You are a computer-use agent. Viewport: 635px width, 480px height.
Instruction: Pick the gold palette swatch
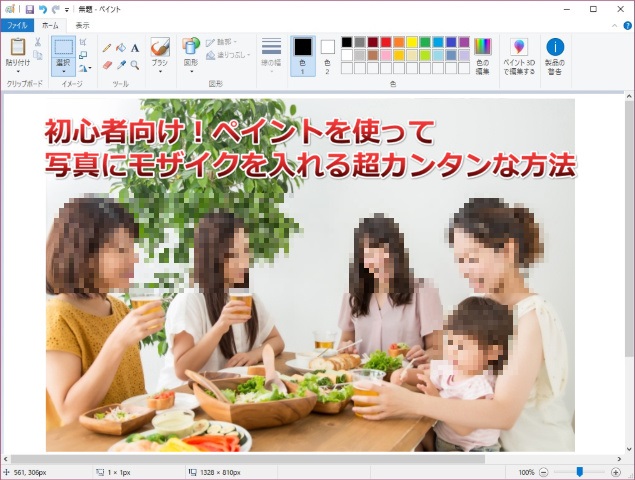(x=399, y=55)
